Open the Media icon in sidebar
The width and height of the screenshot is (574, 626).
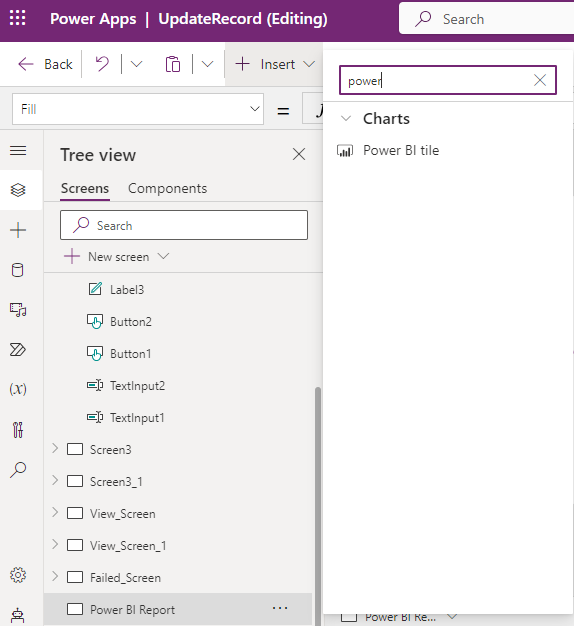coord(18,310)
